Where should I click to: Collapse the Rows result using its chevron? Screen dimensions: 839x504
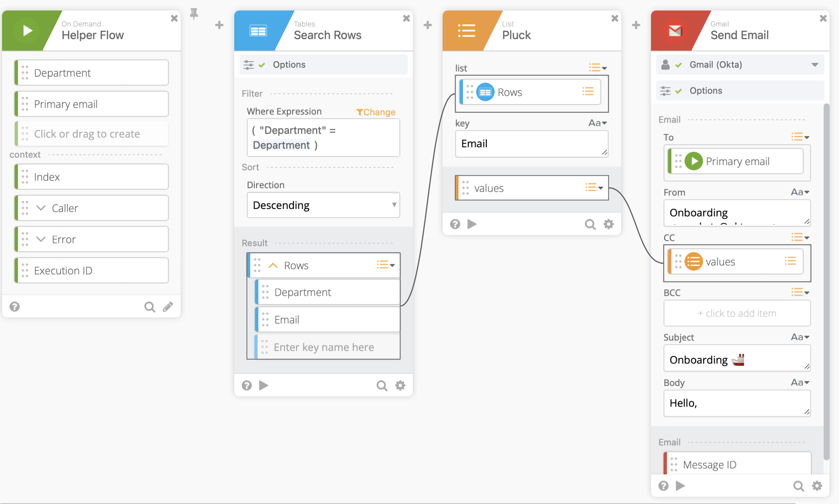click(x=273, y=265)
